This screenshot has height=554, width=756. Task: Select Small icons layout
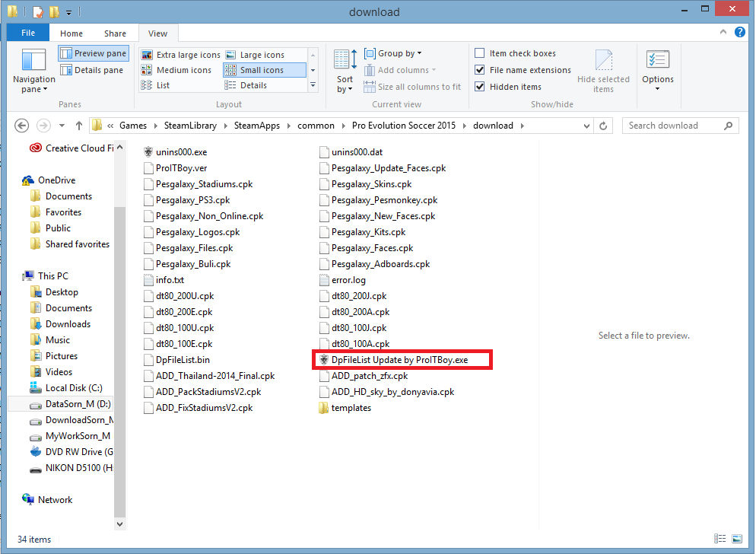[264, 70]
